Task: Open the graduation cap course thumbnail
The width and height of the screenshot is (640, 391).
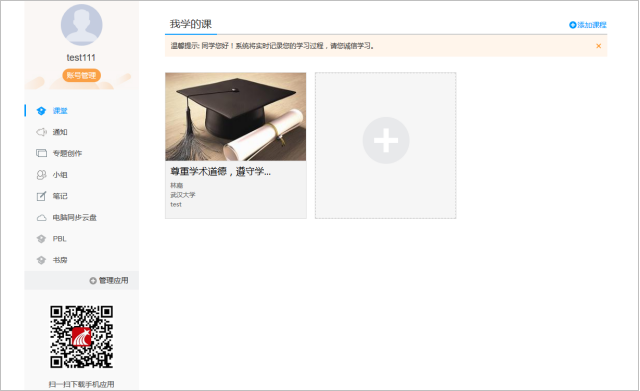Action: click(236, 117)
